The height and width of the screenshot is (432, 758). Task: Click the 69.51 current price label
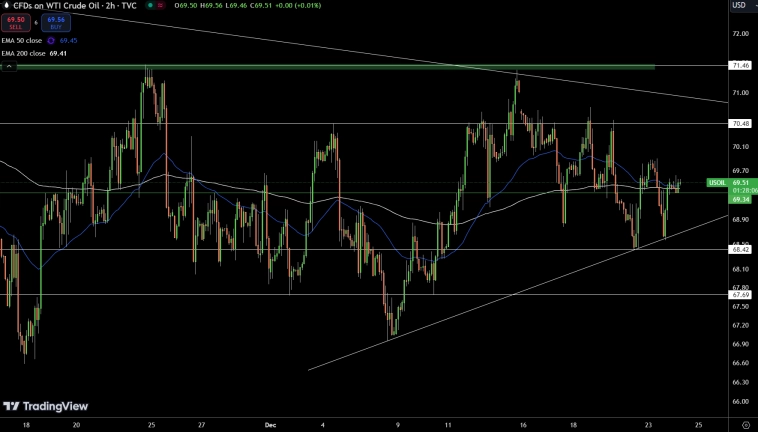click(x=741, y=183)
